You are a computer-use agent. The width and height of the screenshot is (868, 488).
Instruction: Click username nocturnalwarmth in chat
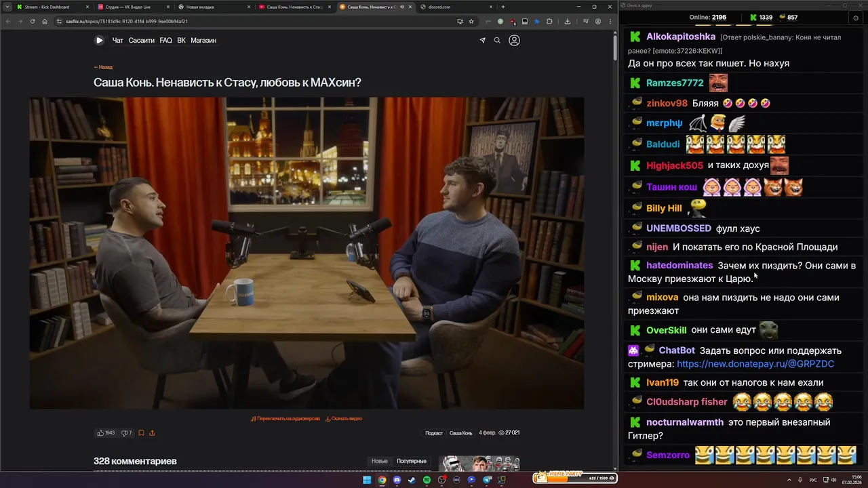coord(685,422)
